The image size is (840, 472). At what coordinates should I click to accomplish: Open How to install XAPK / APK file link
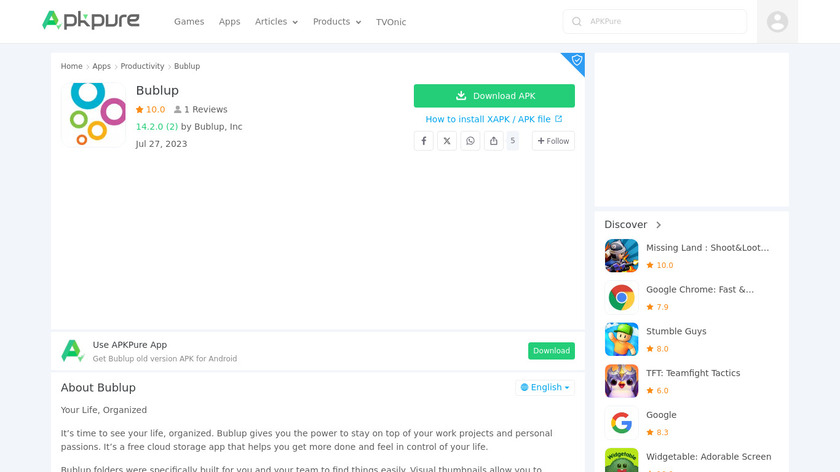(x=493, y=119)
